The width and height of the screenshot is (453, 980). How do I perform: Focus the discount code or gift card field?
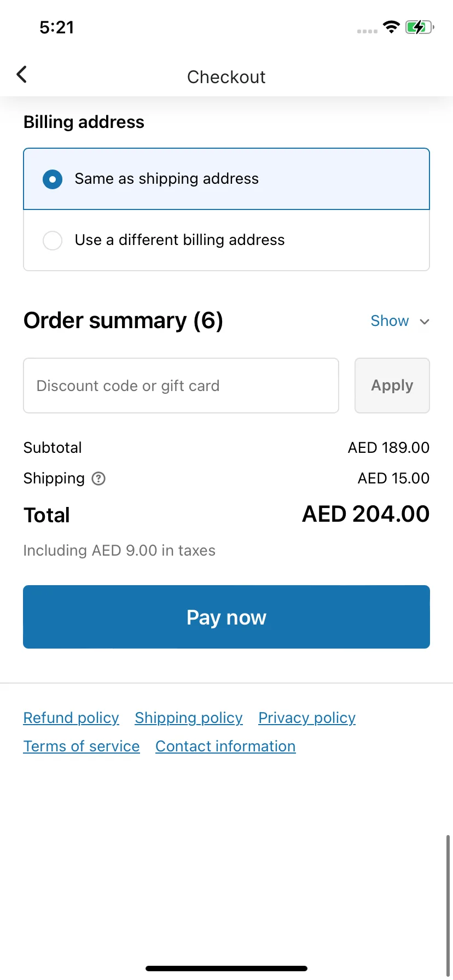point(181,386)
